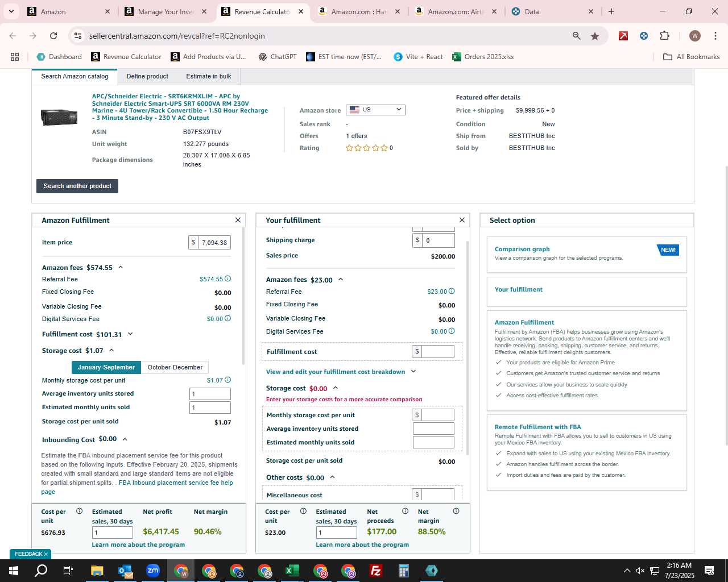Viewport: 728px width, 582px height.
Task: Switch to Estimate in bulk tab
Action: [209, 76]
